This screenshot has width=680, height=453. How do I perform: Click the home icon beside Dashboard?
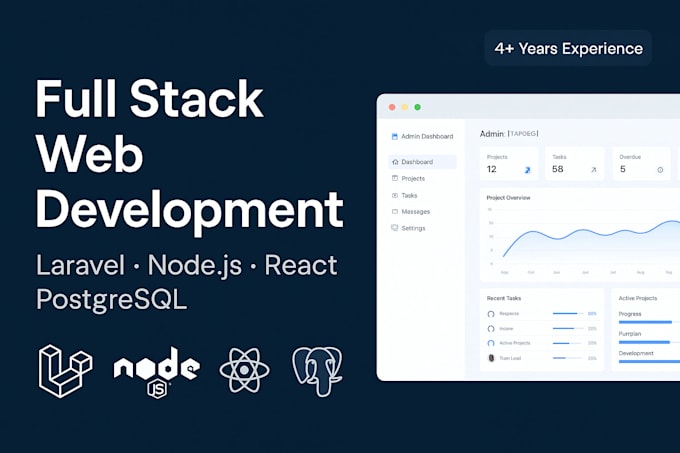click(x=395, y=162)
